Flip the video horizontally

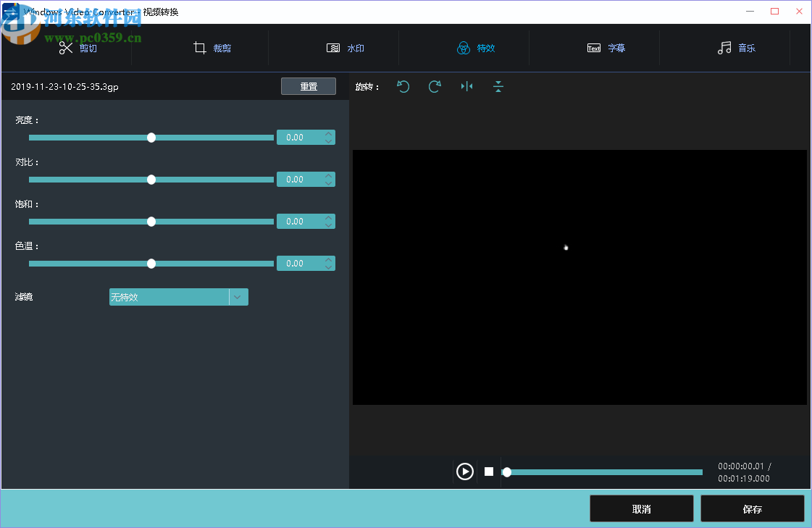[466, 86]
